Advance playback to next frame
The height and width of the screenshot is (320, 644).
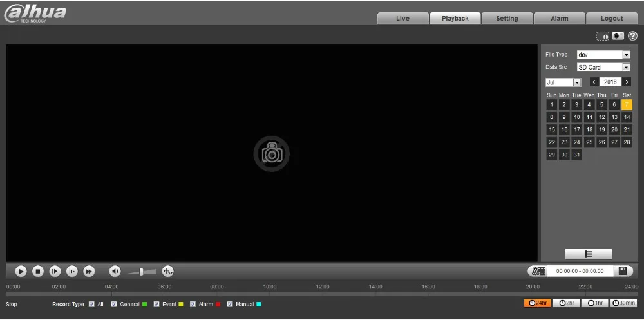(55, 271)
